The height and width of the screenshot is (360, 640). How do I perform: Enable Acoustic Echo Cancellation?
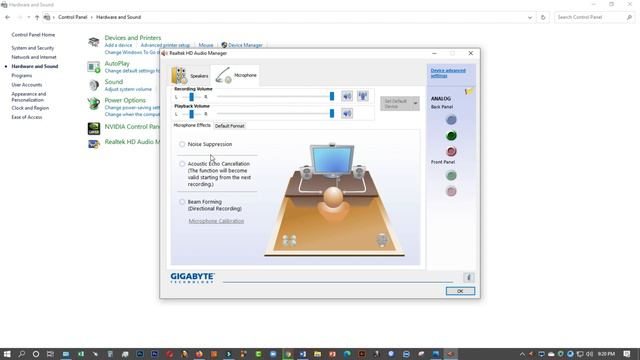point(182,164)
